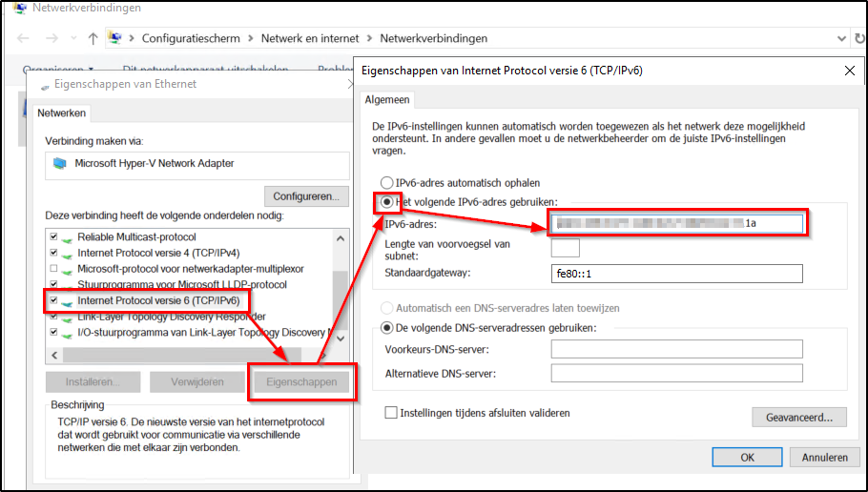Click the Forward arrow in Network Connections window

click(52, 38)
